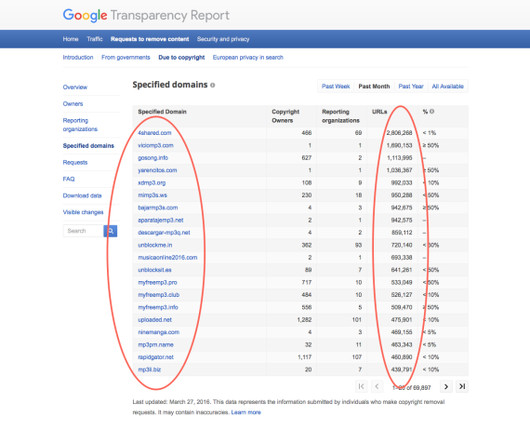Open the musicaonline2016.com domain link
The width and height of the screenshot is (530, 443).
(167, 257)
